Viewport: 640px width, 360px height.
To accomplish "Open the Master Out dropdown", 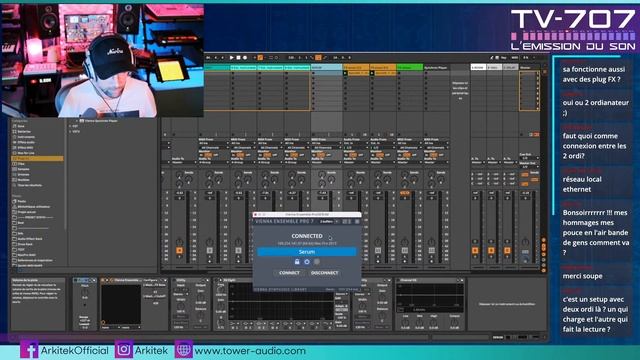I will coord(528,167).
